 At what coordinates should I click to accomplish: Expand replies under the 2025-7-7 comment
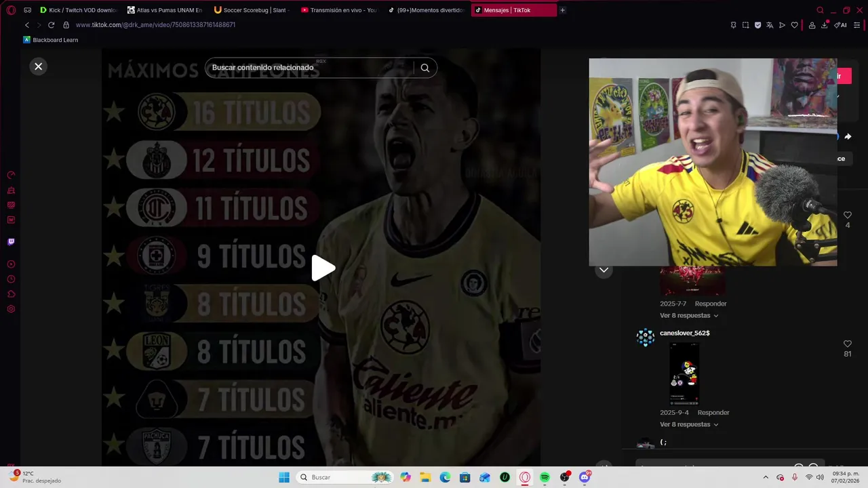point(689,315)
